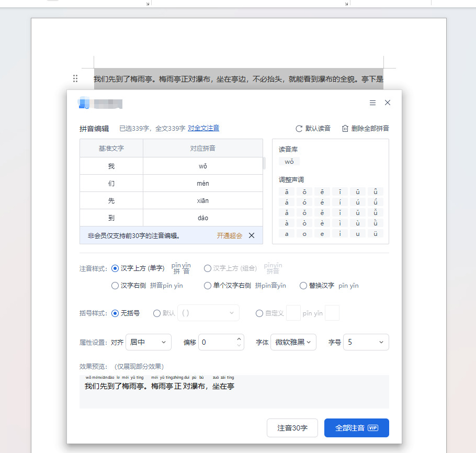Open the 对齐 居中 alignment dropdown
Viewport: 476px width, 453px height.
pos(149,342)
